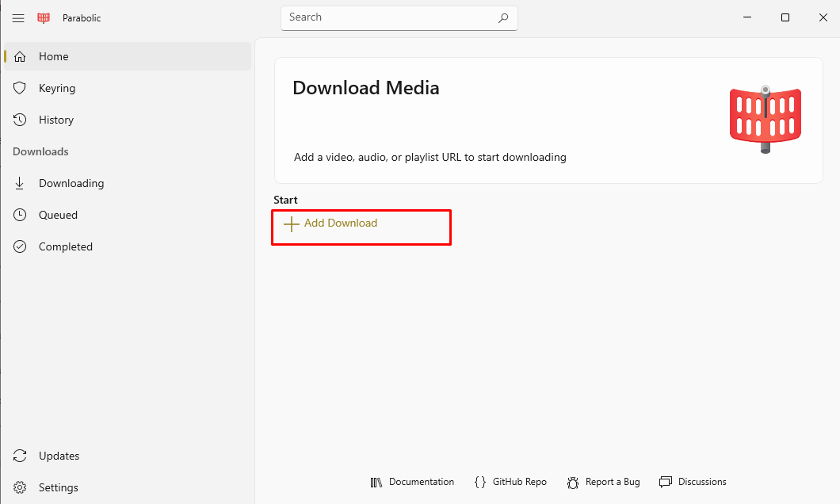The image size is (840, 504).
Task: Select the Completed checkmark icon
Action: (20, 246)
